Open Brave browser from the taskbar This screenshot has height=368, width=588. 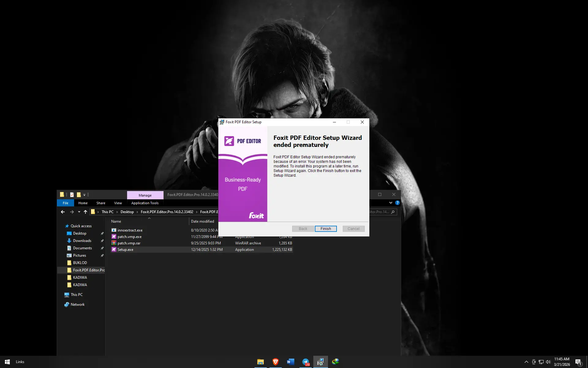click(x=275, y=362)
